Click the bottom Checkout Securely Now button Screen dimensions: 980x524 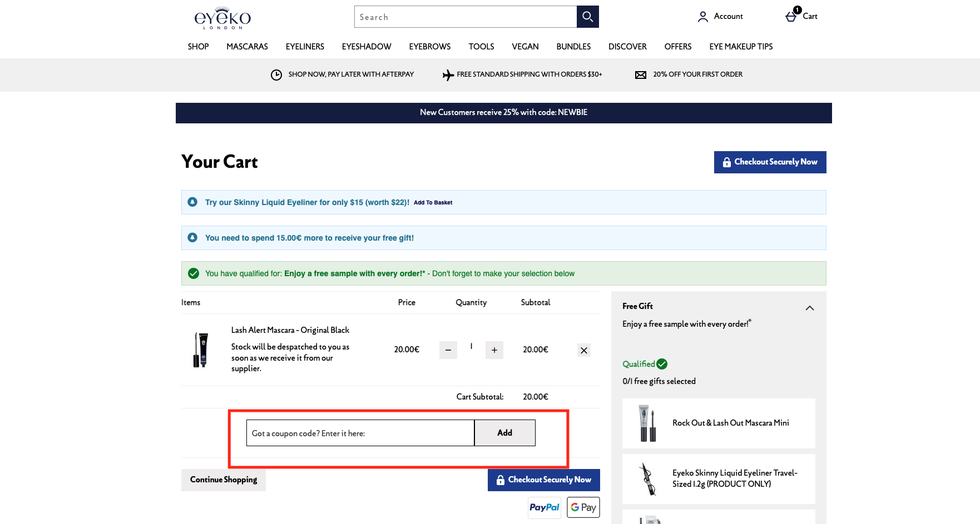(544, 480)
